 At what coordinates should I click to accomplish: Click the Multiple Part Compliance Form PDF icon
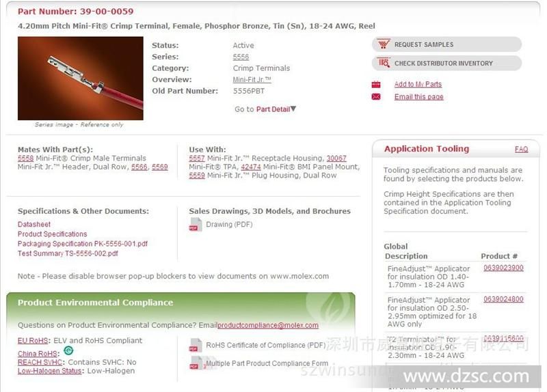pos(197,363)
